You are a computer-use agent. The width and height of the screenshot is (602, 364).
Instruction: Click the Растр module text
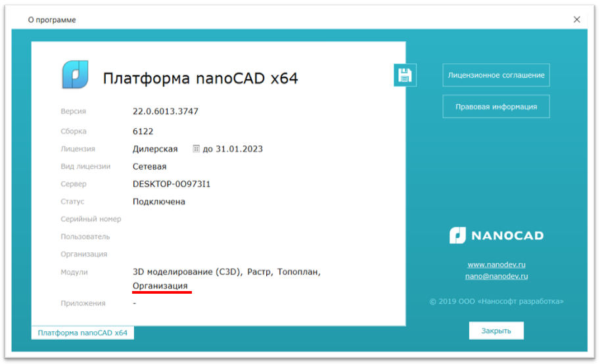coord(259,272)
